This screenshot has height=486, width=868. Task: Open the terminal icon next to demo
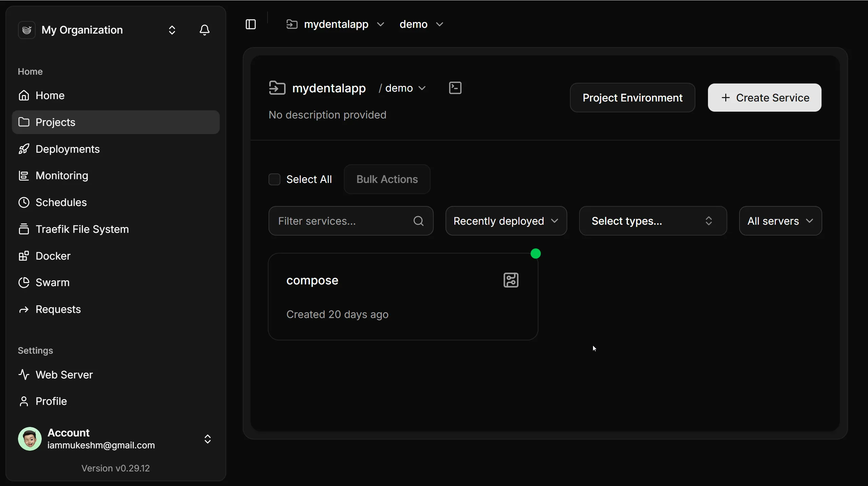[455, 88]
